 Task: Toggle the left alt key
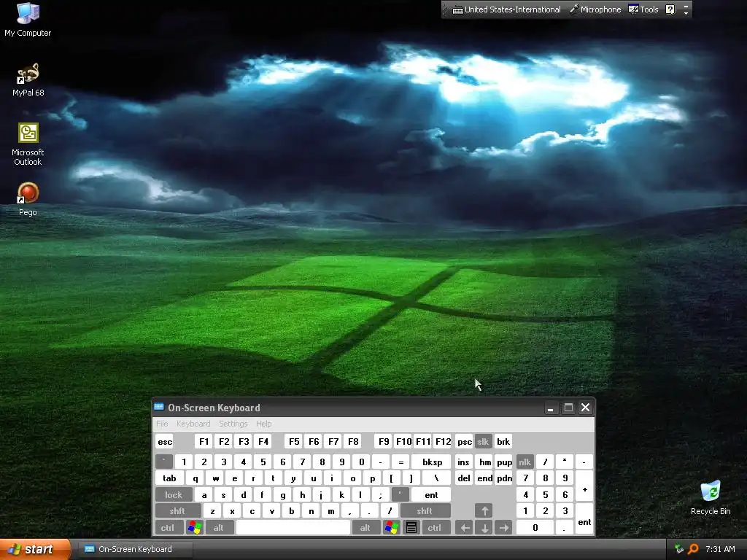coord(219,528)
